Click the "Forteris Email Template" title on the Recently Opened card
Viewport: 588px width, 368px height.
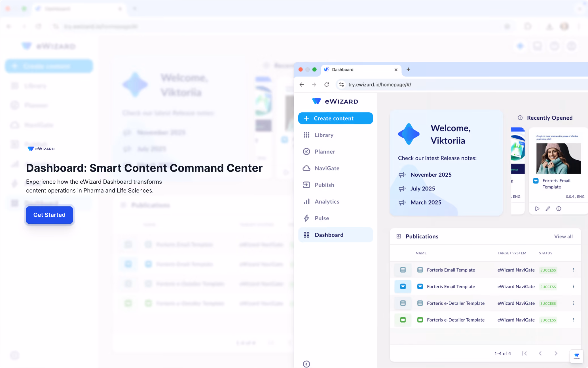[556, 184]
